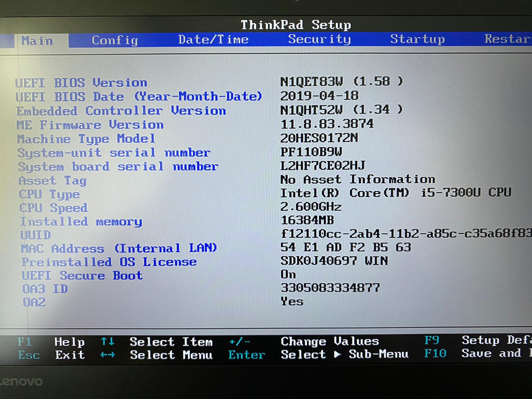Viewport: 532px width, 399px height.
Task: Go to the Security tab
Action: 319,39
